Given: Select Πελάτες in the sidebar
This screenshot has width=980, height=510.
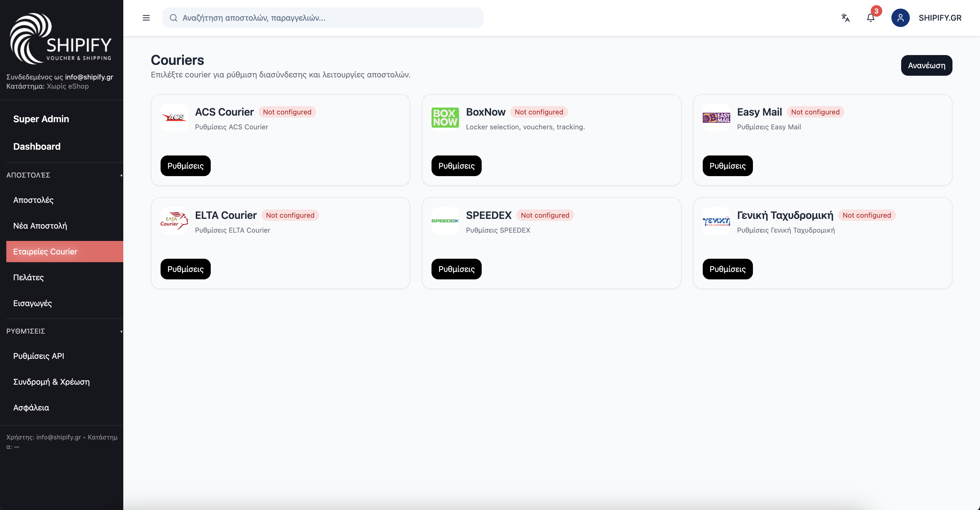Looking at the screenshot, I should pyautogui.click(x=29, y=277).
